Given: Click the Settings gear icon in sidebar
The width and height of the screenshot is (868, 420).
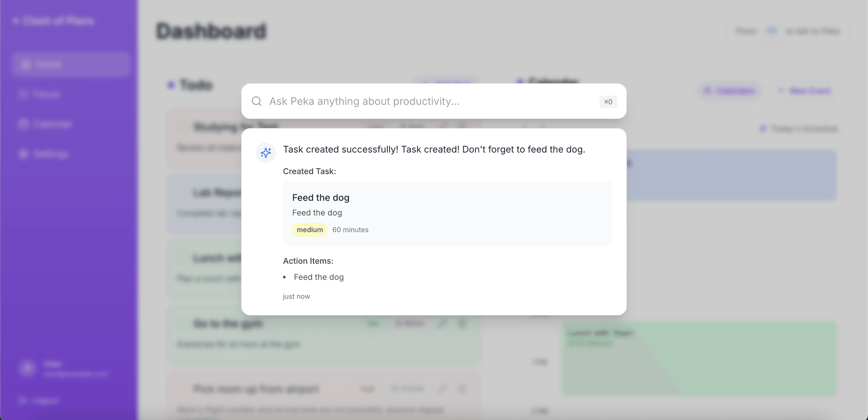Looking at the screenshot, I should [x=24, y=154].
